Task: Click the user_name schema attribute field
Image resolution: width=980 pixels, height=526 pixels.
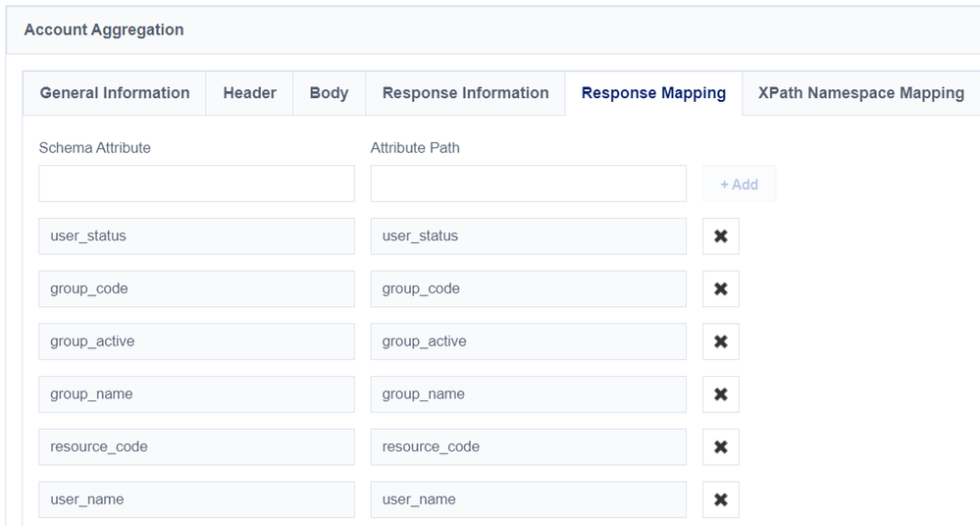Action: (196, 500)
